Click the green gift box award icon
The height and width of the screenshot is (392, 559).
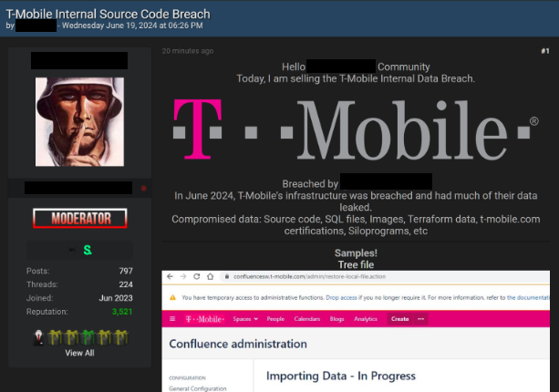point(88,337)
